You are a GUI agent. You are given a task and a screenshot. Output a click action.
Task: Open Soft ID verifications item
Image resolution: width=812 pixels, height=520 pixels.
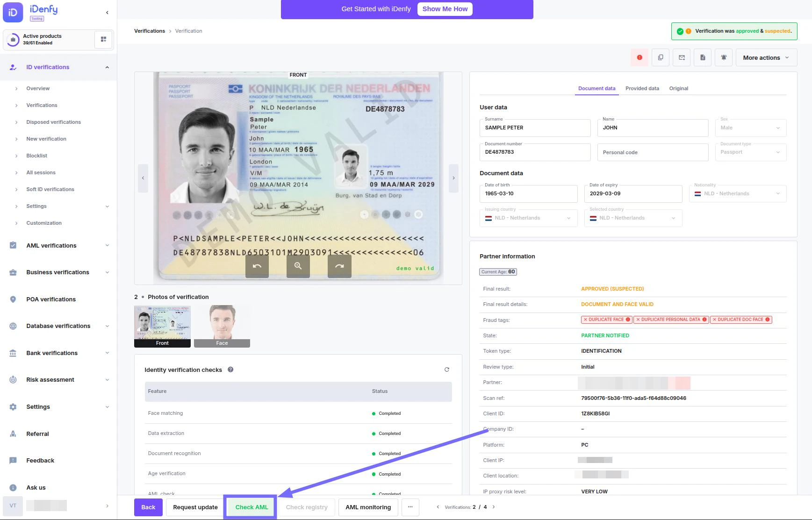pyautogui.click(x=50, y=189)
